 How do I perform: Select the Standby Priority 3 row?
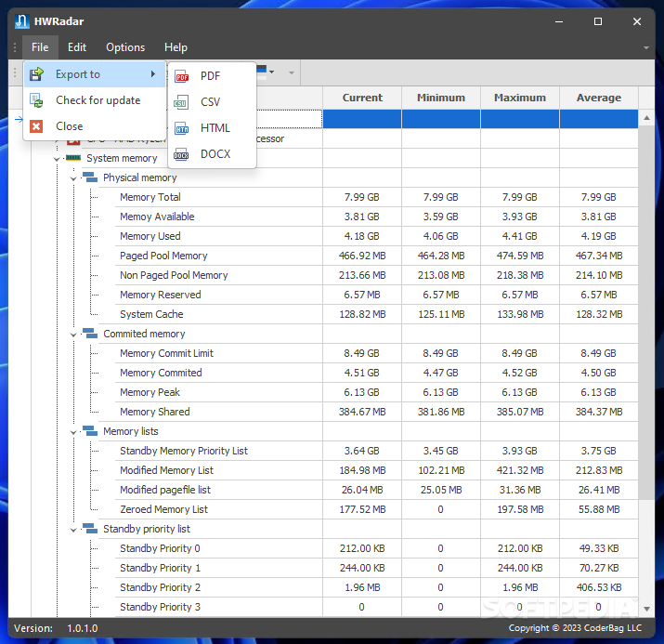click(x=376, y=606)
